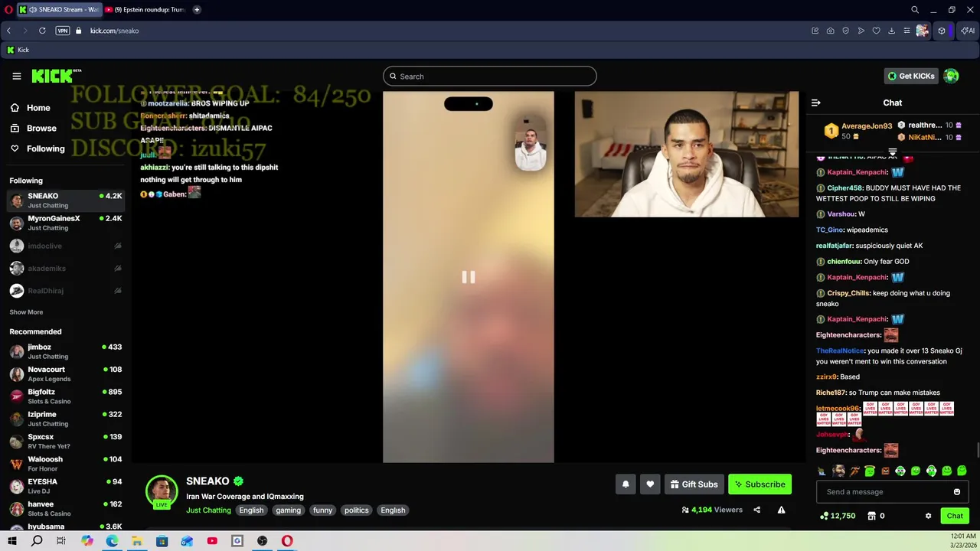Expand Following list with Show More
The width and height of the screenshot is (980, 551).
[26, 312]
